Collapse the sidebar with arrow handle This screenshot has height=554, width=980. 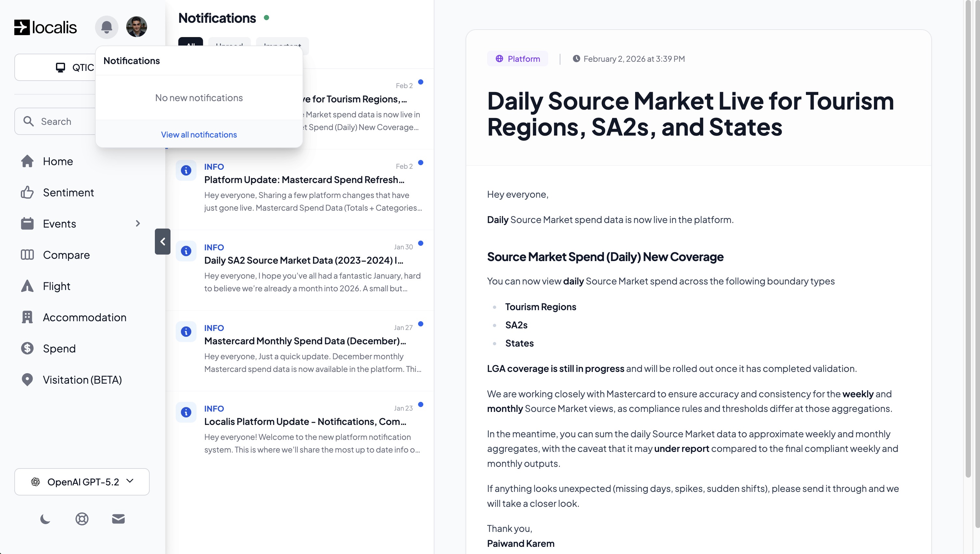(x=163, y=242)
